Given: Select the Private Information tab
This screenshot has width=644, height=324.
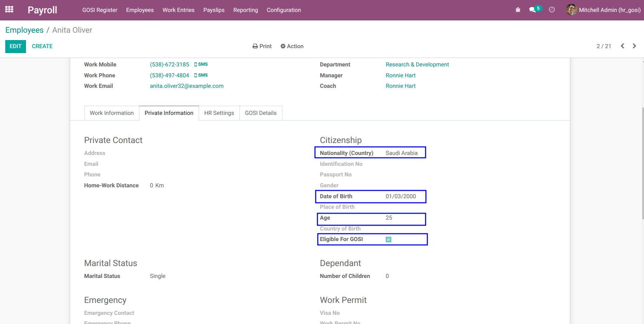Looking at the screenshot, I should 169,113.
